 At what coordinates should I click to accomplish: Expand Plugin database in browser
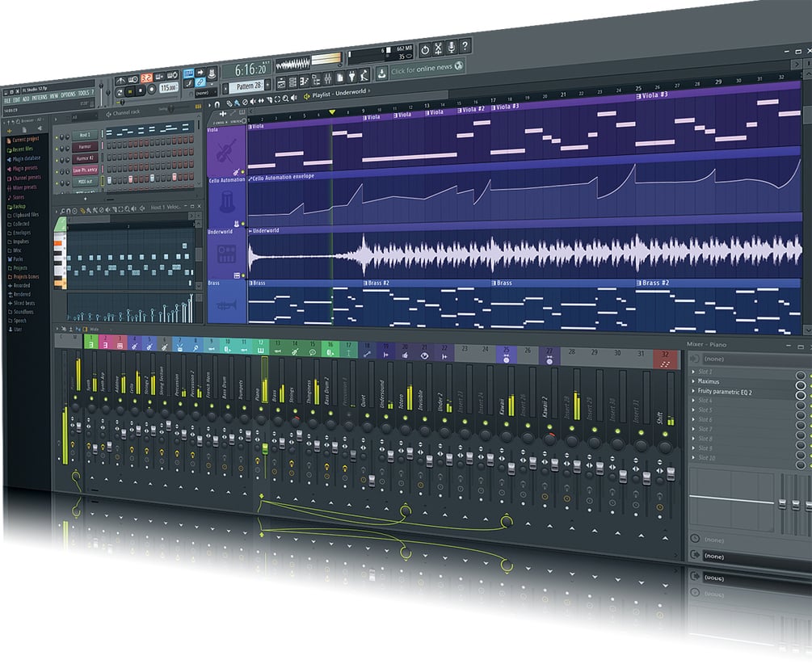tap(23, 158)
